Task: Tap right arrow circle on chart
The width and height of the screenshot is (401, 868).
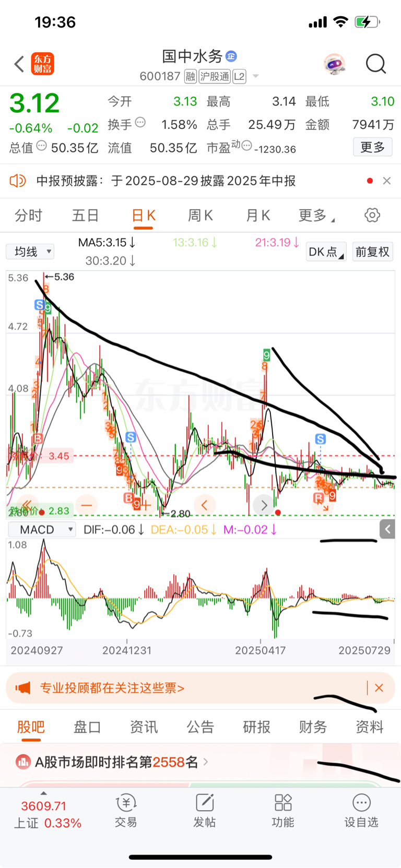Action: click(x=264, y=505)
